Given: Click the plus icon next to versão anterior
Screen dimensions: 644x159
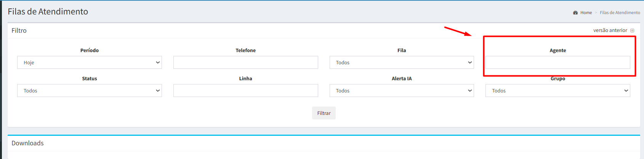Looking at the screenshot, I should (632, 30).
